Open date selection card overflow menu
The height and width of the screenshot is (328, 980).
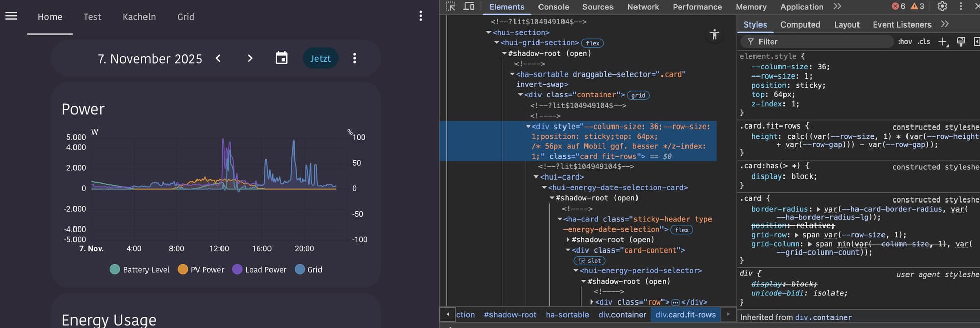point(354,58)
